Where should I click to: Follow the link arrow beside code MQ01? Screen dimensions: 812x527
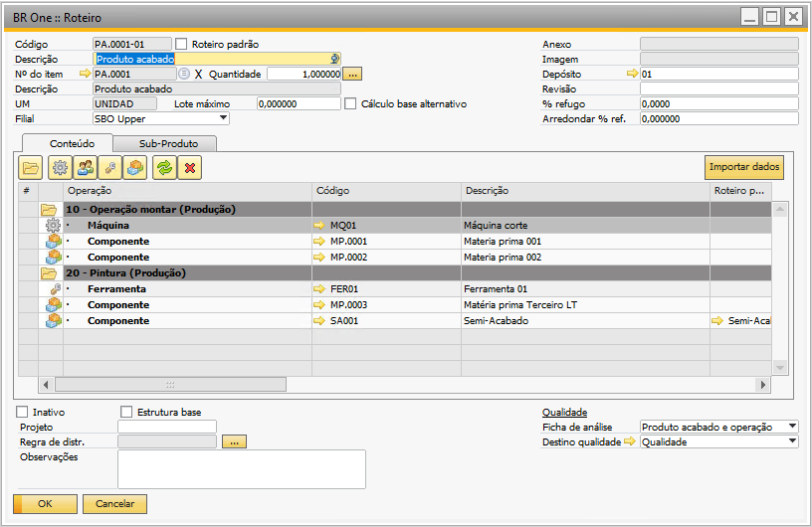tap(319, 226)
